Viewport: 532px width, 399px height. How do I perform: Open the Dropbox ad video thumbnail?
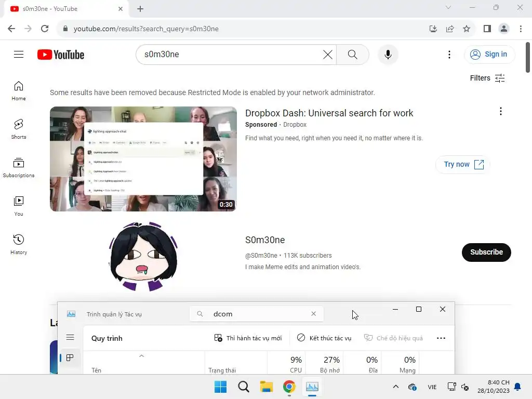point(143,159)
